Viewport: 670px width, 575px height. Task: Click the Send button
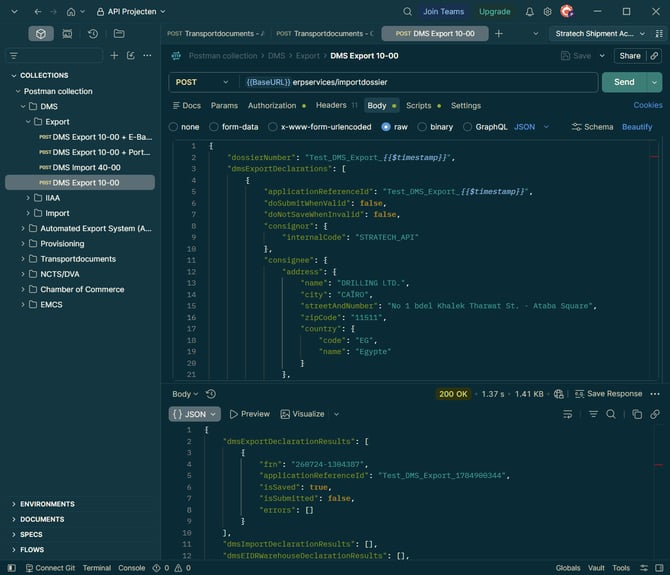(624, 82)
